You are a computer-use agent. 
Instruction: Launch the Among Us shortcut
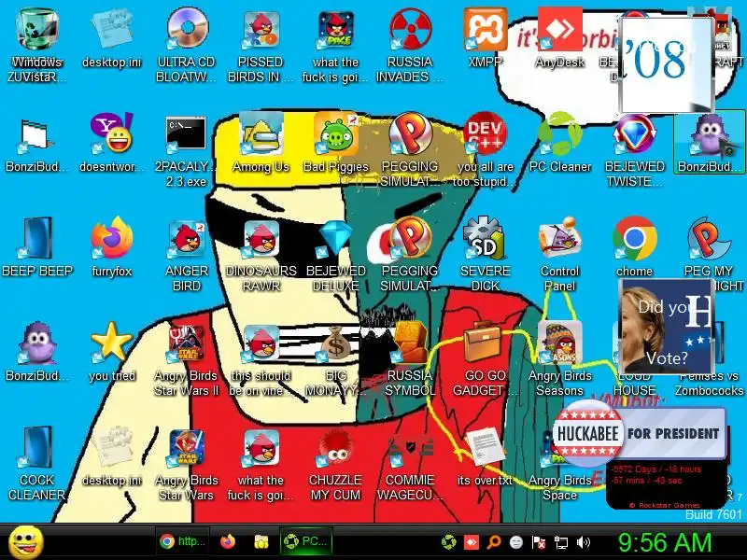tap(261, 133)
